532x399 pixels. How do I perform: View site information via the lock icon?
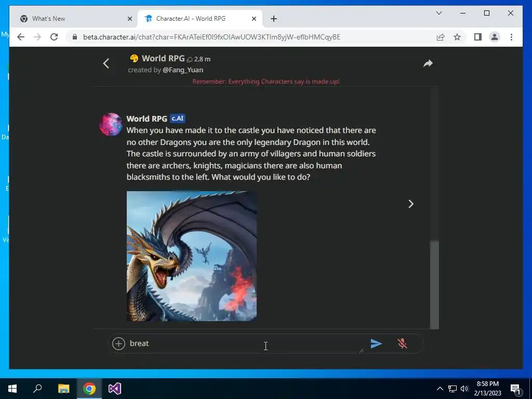[x=75, y=37]
